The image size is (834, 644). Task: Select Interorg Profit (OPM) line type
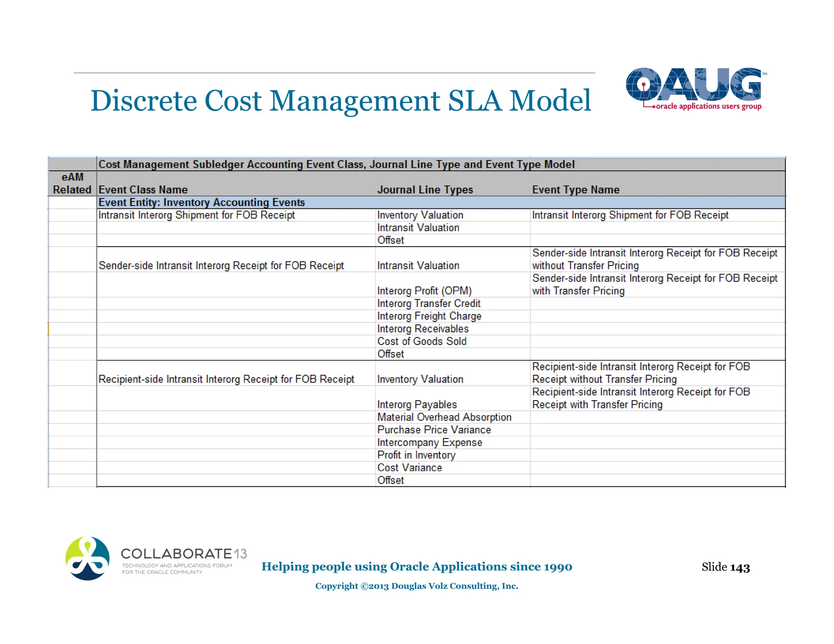[x=424, y=291]
